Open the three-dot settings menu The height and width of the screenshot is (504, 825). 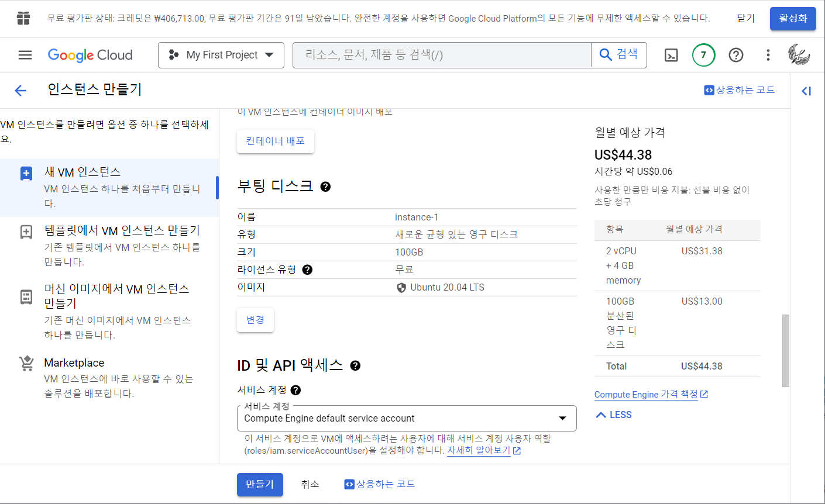(768, 55)
